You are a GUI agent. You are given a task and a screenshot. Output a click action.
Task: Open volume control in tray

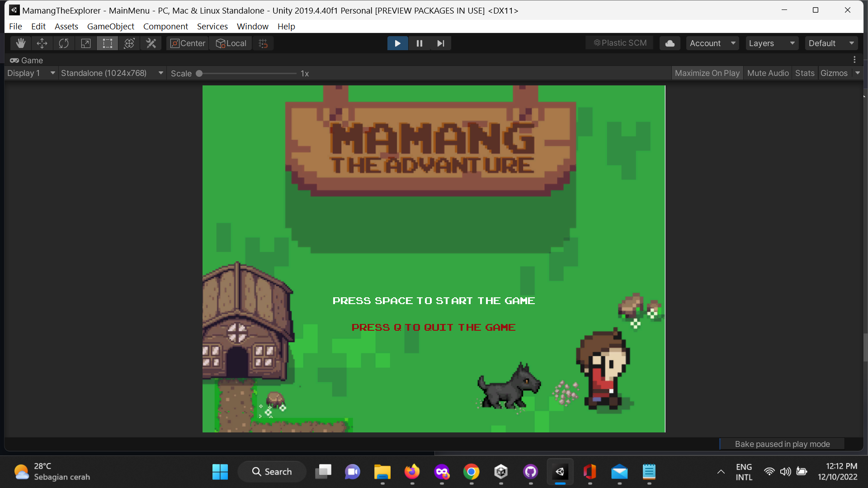coord(785,472)
